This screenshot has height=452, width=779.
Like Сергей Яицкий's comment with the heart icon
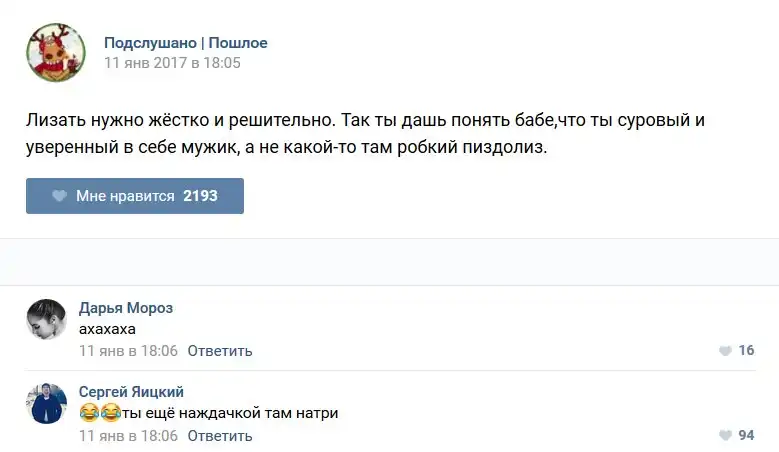tap(725, 436)
